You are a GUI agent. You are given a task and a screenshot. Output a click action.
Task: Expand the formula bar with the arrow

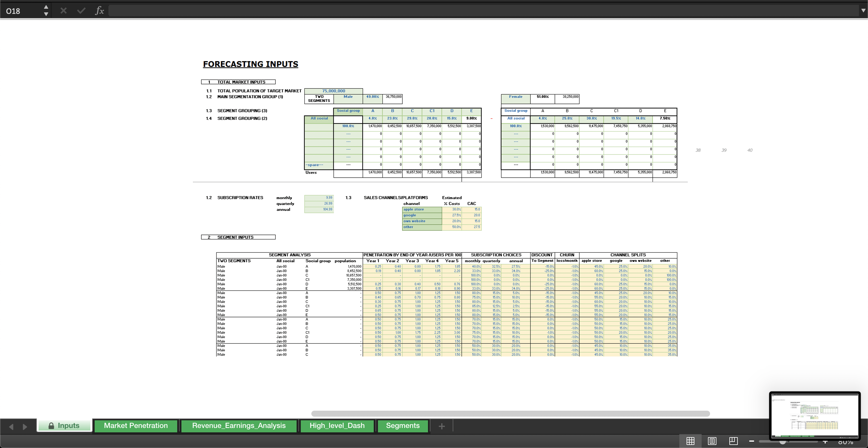click(x=863, y=11)
